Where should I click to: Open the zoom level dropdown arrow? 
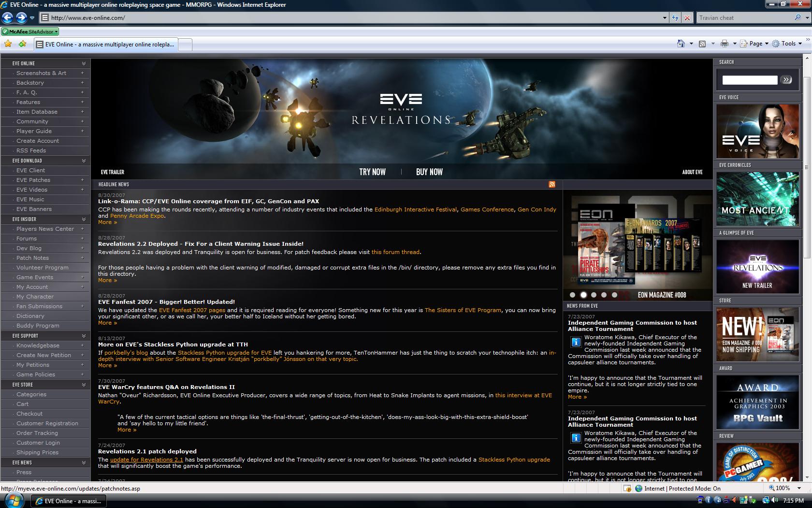tap(799, 488)
